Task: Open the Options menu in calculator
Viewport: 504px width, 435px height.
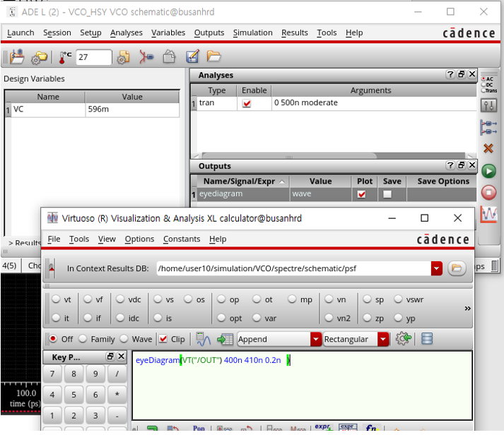Action: tap(139, 239)
